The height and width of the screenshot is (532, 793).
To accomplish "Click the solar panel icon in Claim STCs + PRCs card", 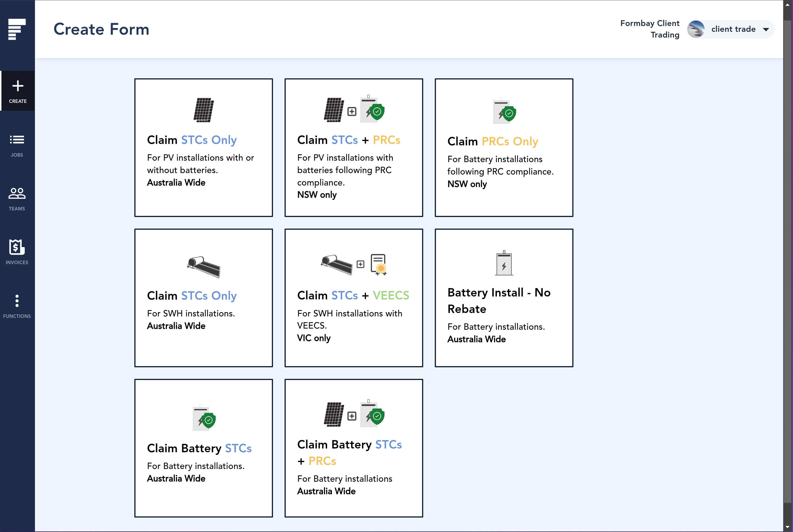I will 334,110.
